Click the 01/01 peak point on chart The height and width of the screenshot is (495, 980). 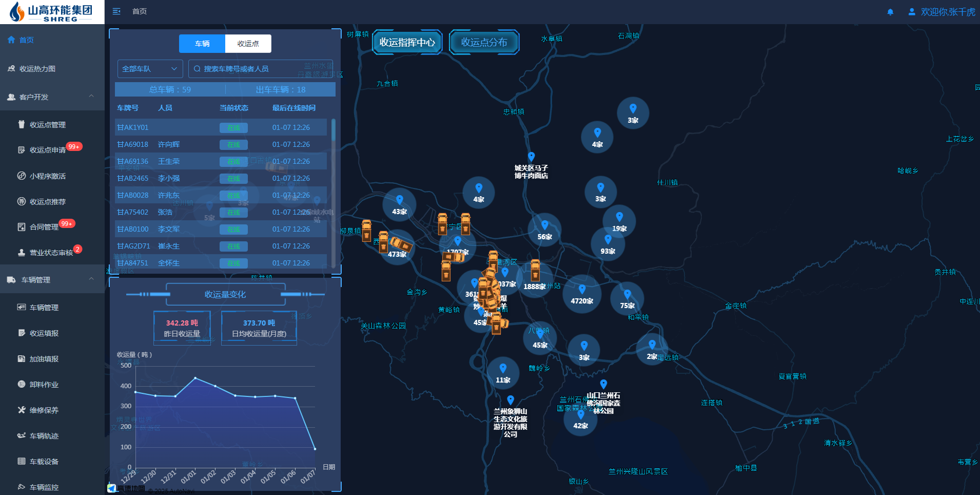tap(195, 378)
